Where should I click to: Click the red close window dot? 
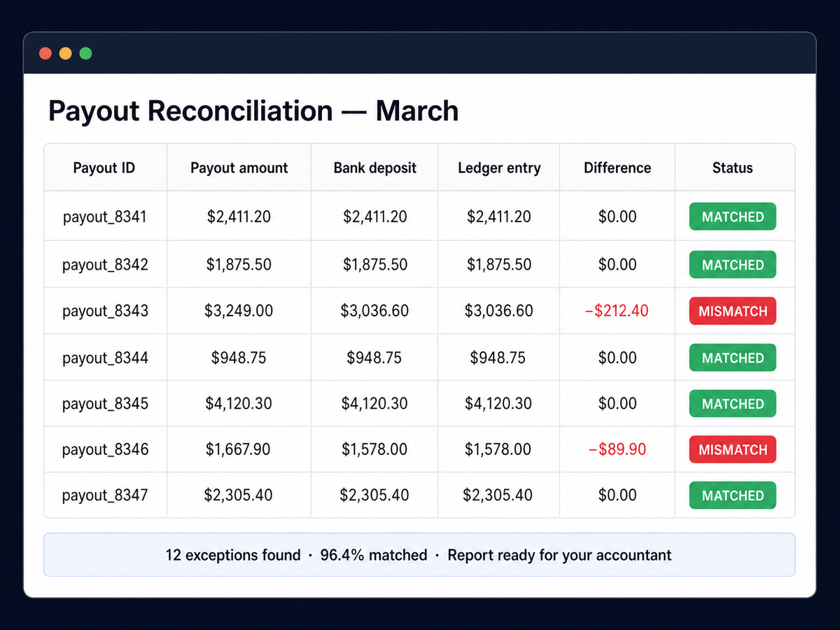click(45, 53)
